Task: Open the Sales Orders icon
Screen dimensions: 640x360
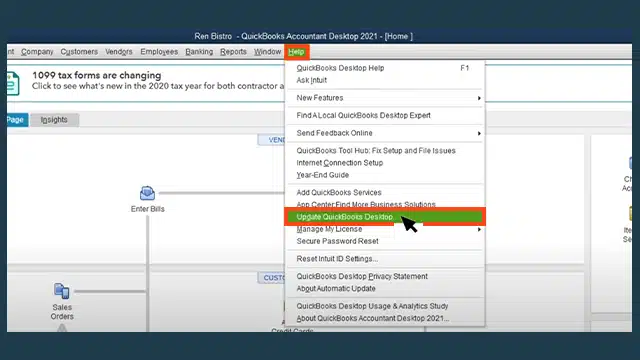Action: pyautogui.click(x=62, y=291)
